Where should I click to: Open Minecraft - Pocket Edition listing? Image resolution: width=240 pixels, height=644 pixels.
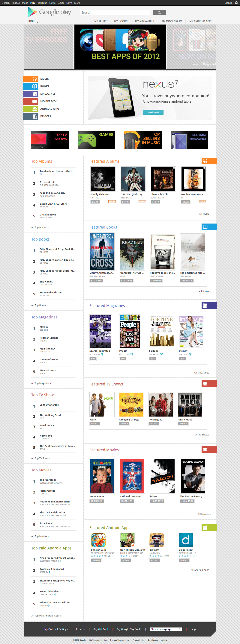coord(55,602)
